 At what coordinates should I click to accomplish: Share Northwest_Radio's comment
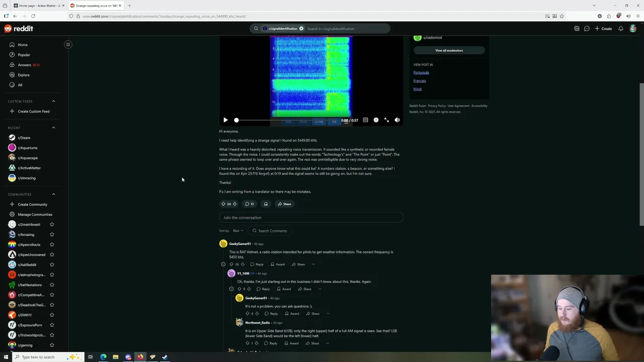[x=312, y=343]
